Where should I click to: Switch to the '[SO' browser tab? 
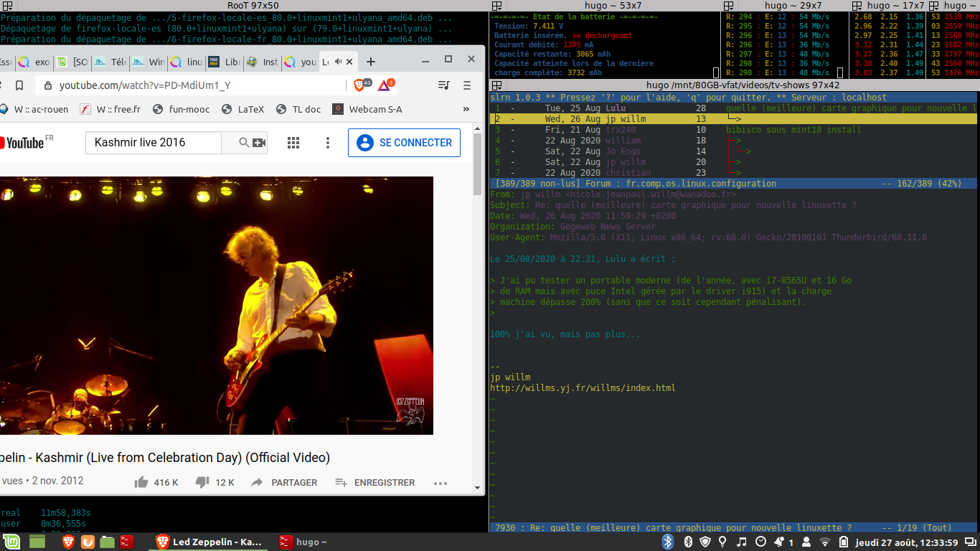pyautogui.click(x=72, y=62)
